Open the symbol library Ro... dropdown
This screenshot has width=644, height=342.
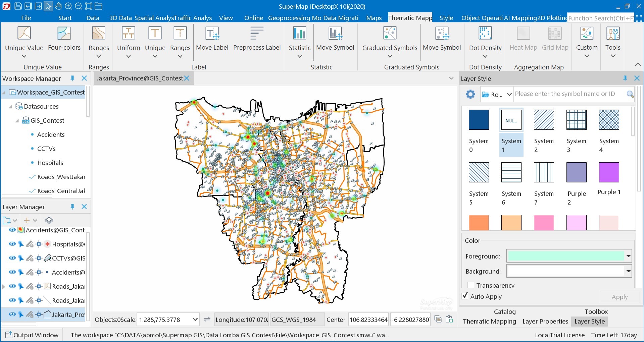[x=509, y=94]
